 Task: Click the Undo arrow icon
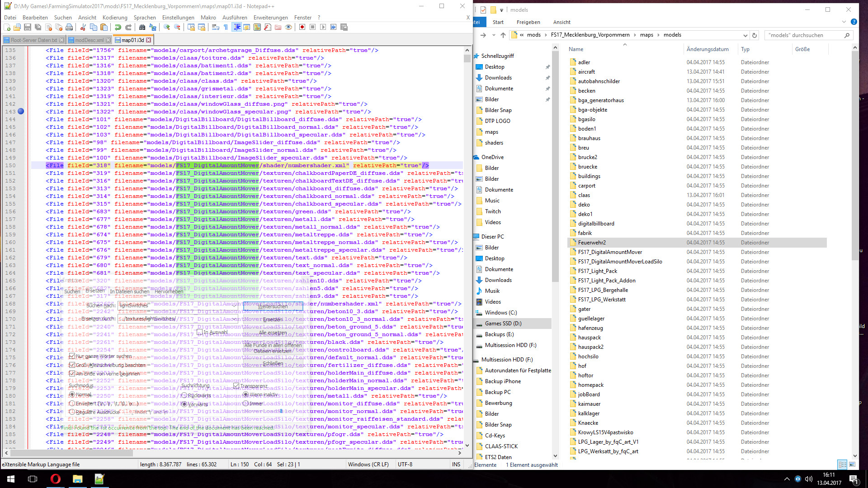[118, 27]
